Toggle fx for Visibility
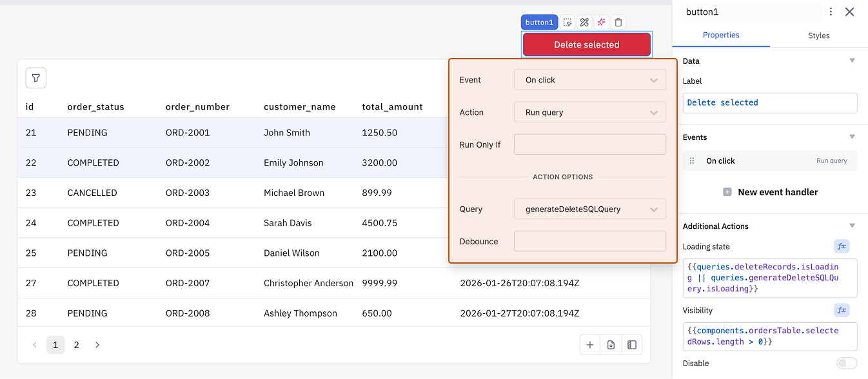The height and width of the screenshot is (379, 868). [x=841, y=310]
